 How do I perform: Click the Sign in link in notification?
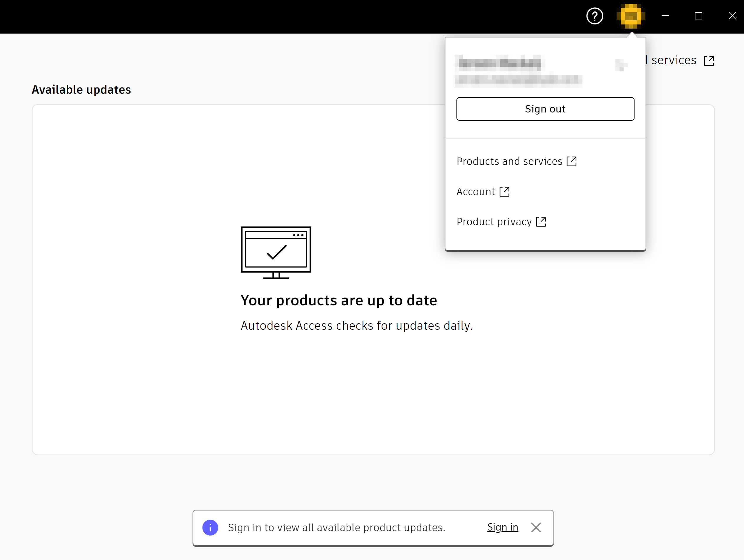point(502,527)
